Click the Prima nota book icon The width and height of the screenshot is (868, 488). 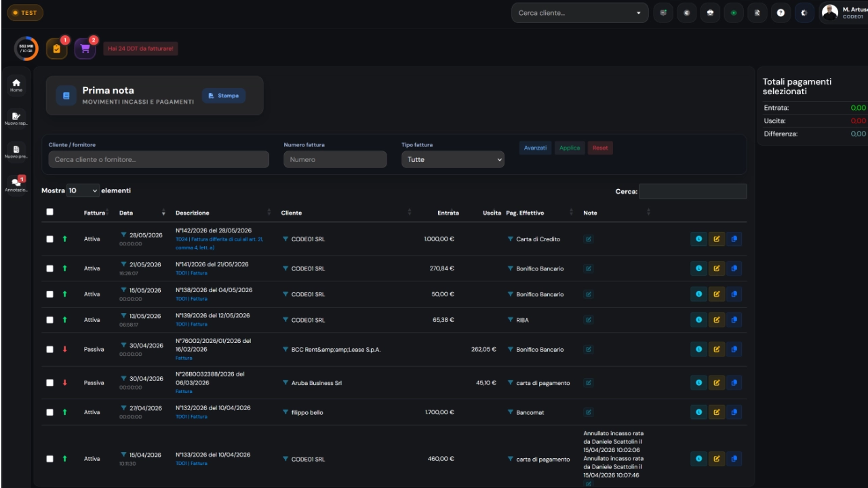[x=66, y=96]
